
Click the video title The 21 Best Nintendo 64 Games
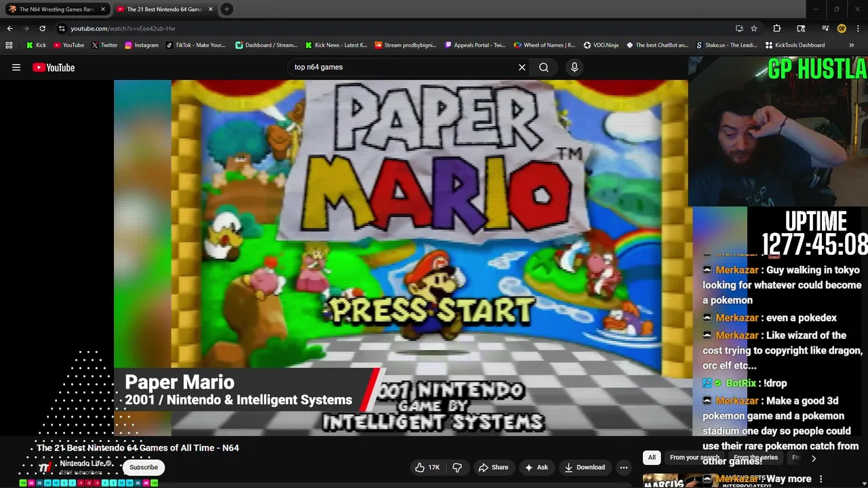(138, 448)
